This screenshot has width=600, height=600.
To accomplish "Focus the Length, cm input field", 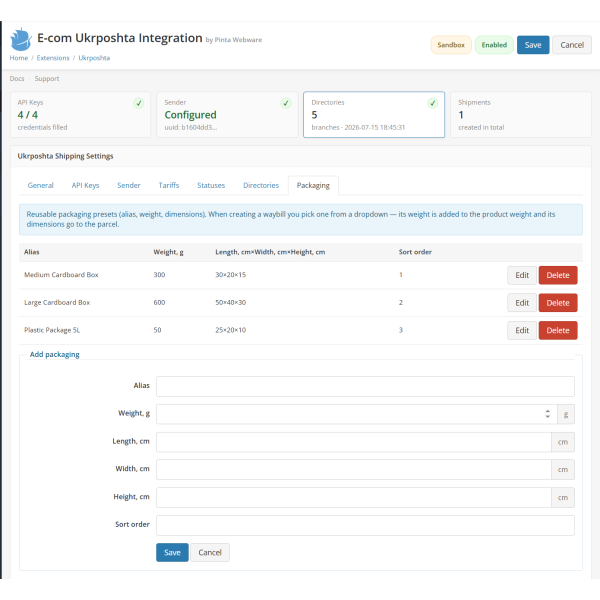I will [x=354, y=442].
